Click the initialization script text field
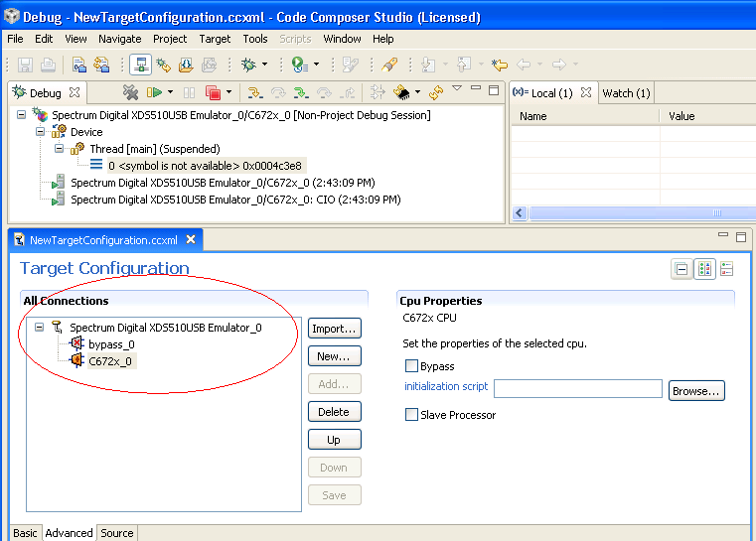 point(578,389)
